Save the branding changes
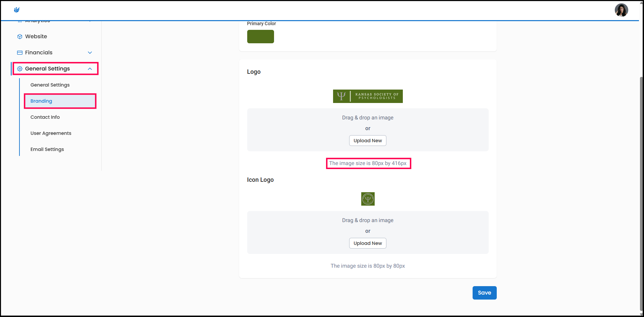Image resolution: width=644 pixels, height=317 pixels. (x=484, y=293)
